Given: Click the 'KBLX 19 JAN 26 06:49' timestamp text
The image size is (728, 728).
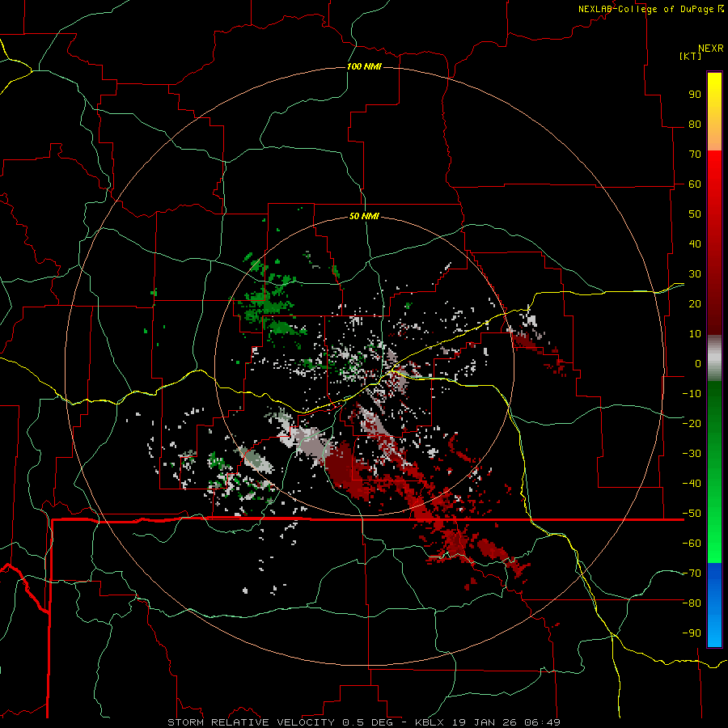Looking at the screenshot, I should (x=488, y=722).
